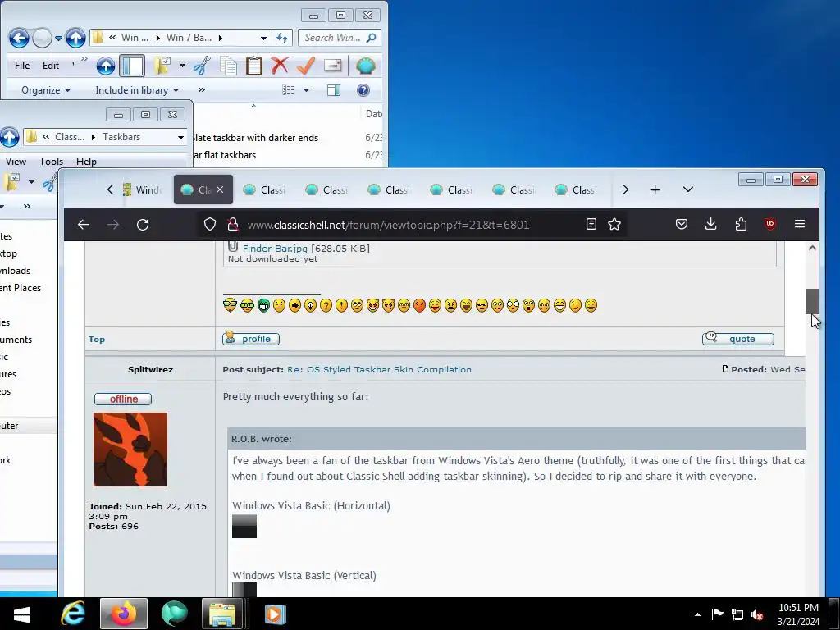Open Classic Explorer shell settings icon

(x=365, y=66)
